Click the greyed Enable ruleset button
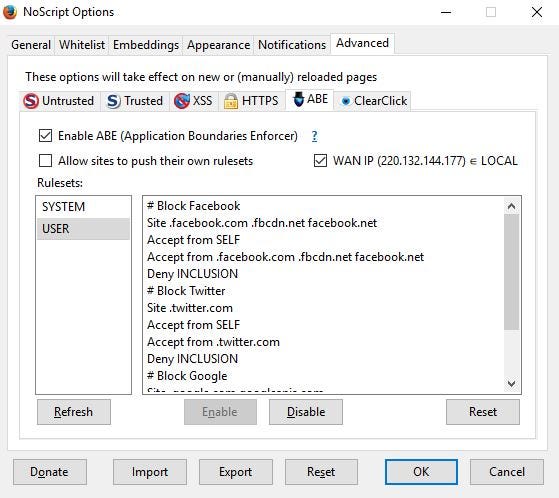 [x=220, y=412]
